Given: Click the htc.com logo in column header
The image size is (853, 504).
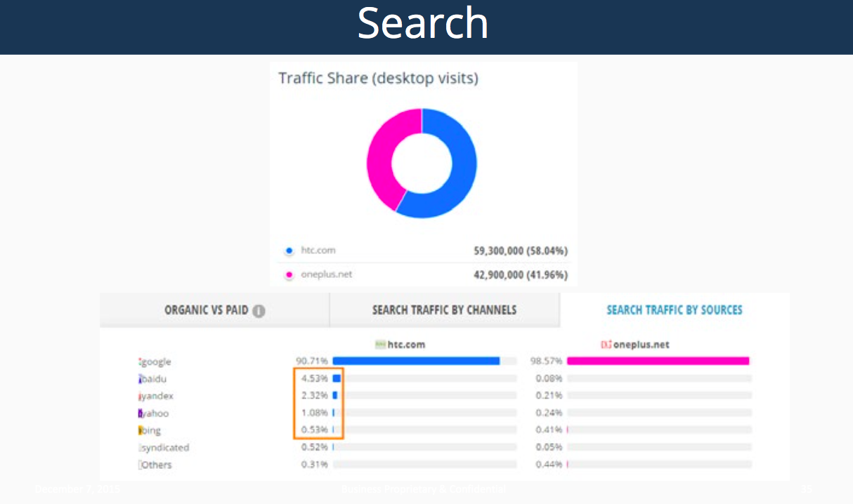Looking at the screenshot, I should (x=380, y=345).
